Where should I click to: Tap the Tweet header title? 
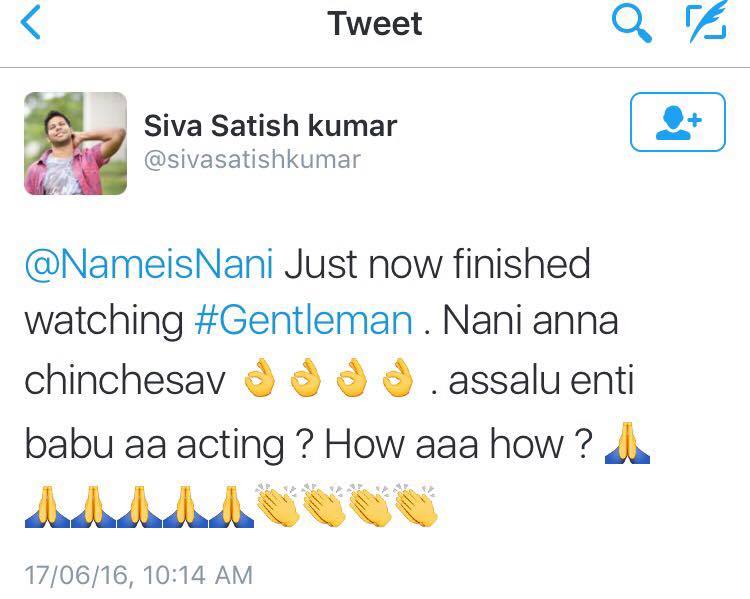point(375,24)
